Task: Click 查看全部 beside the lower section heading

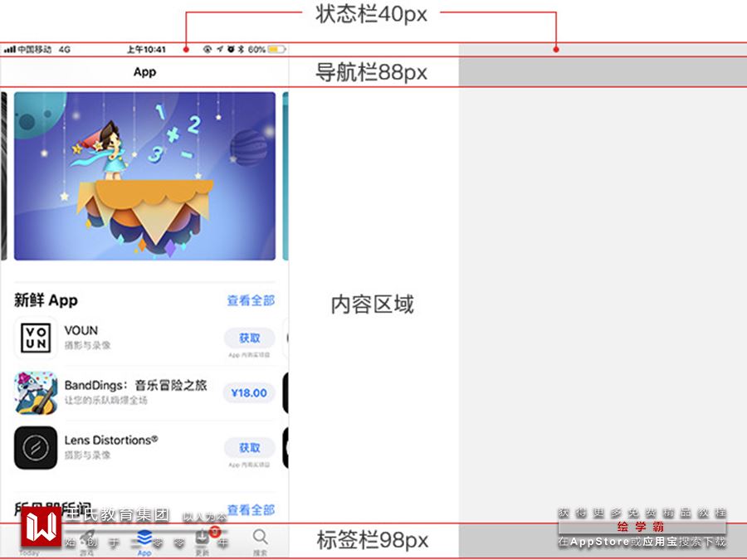Action: tap(251, 509)
